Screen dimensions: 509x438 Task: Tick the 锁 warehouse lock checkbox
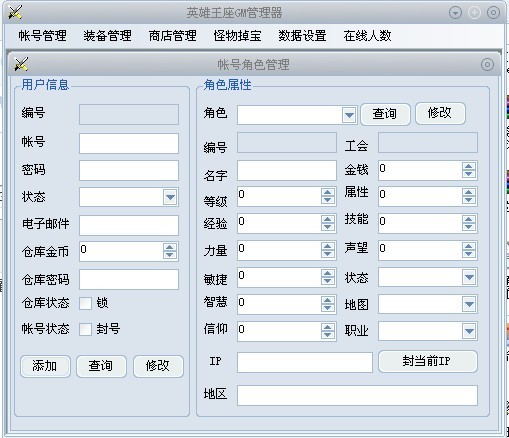85,303
